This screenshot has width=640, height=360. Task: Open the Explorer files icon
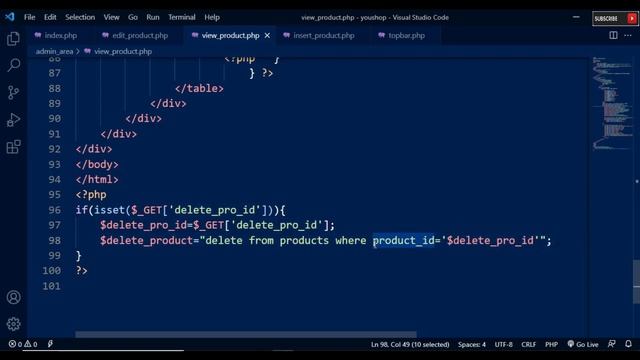[x=13, y=39]
